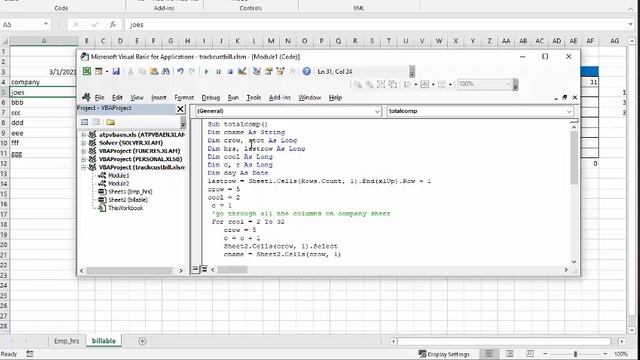Close the Project Explorer pane

coord(180,109)
